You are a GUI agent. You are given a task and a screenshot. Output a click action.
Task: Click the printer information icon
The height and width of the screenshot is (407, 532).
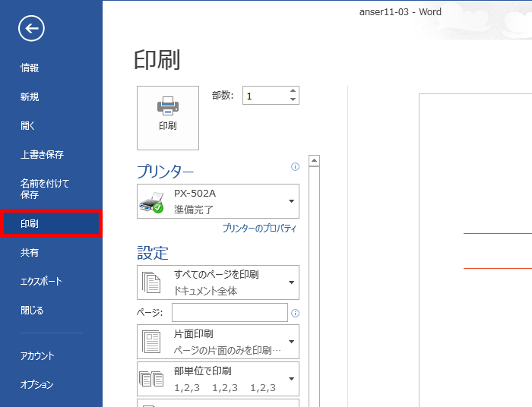[295, 167]
